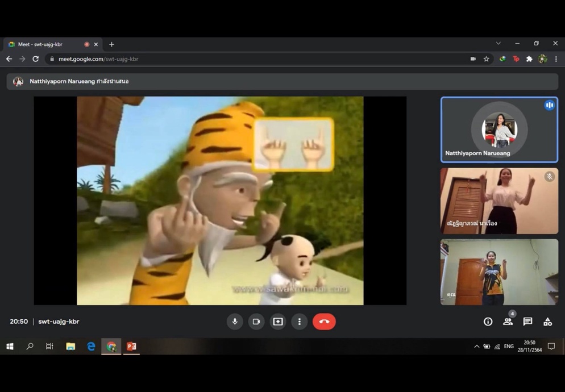Show everyone in the people panel
The height and width of the screenshot is (392, 565).
coord(508,322)
